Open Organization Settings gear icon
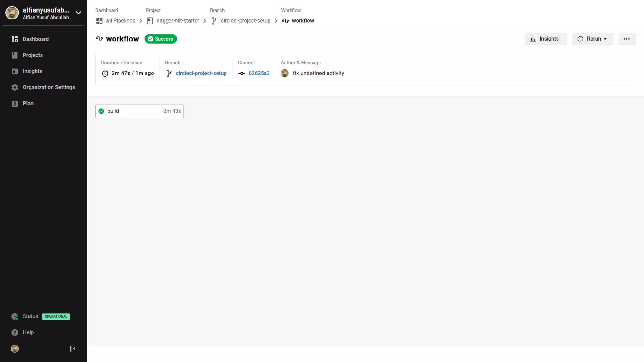The width and height of the screenshot is (644, 362). (15, 87)
